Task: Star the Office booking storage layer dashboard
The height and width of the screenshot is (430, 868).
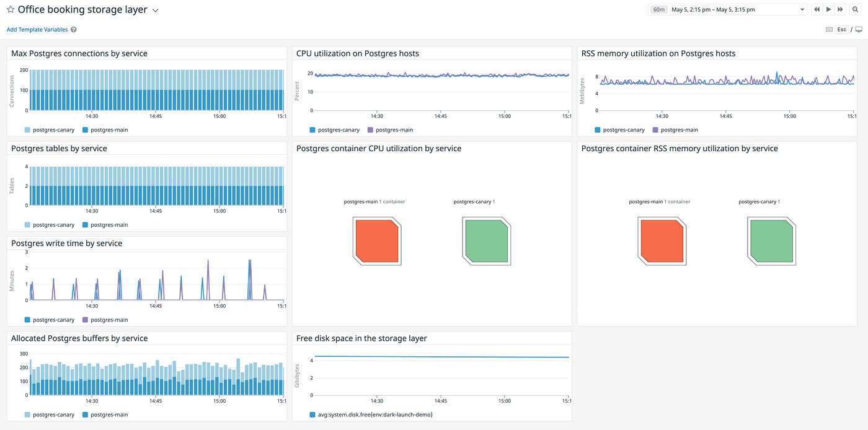Action: pos(11,10)
